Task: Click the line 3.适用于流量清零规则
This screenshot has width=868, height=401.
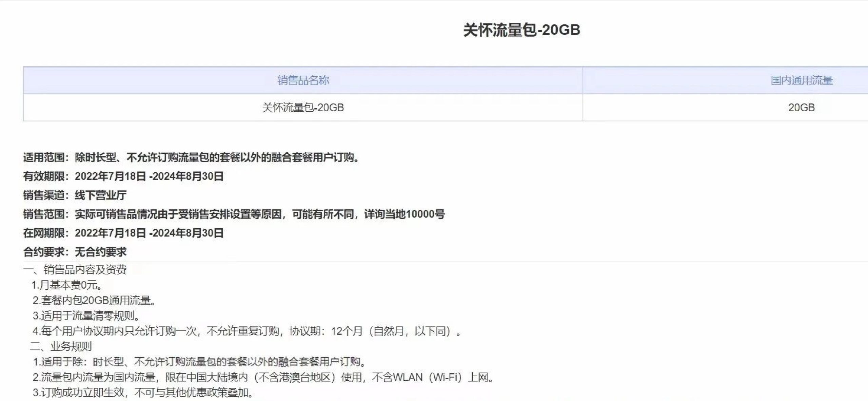Action: [x=86, y=316]
